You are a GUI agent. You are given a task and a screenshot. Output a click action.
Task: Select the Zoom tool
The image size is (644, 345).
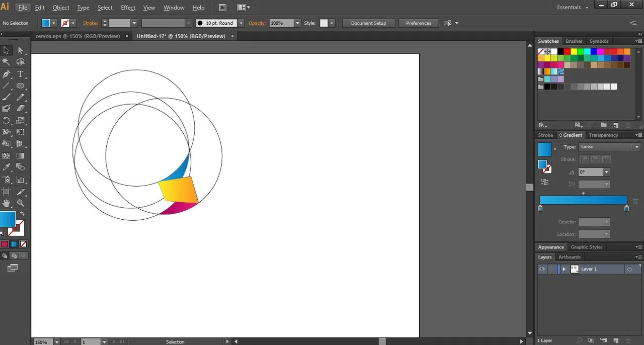tap(21, 203)
